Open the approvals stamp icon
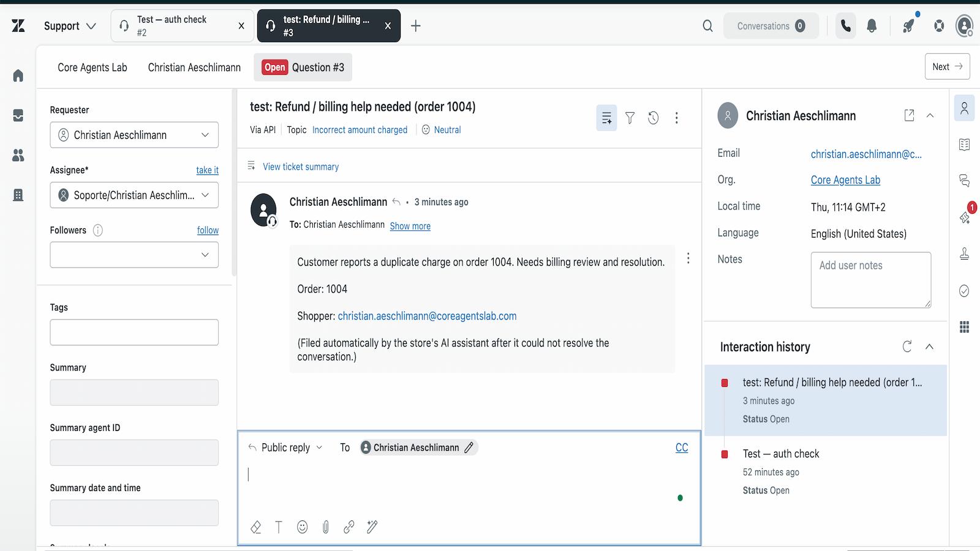This screenshot has height=551, width=980. tap(964, 254)
